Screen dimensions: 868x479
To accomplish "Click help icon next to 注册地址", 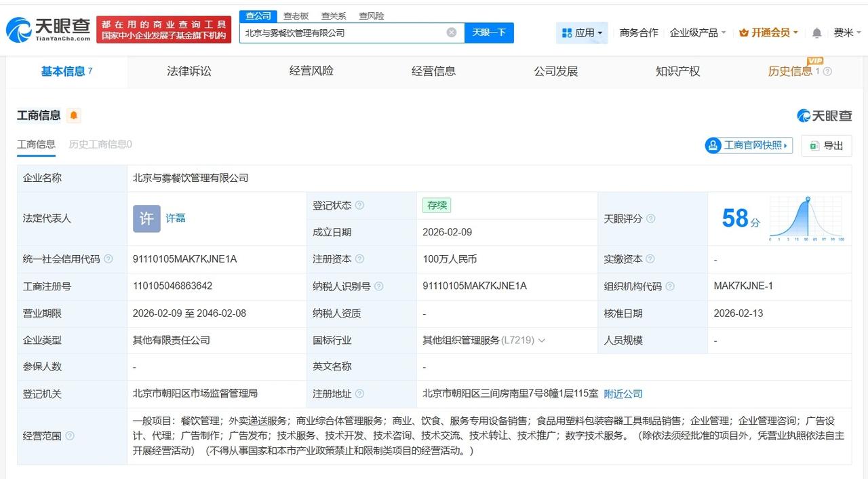I will tap(359, 394).
